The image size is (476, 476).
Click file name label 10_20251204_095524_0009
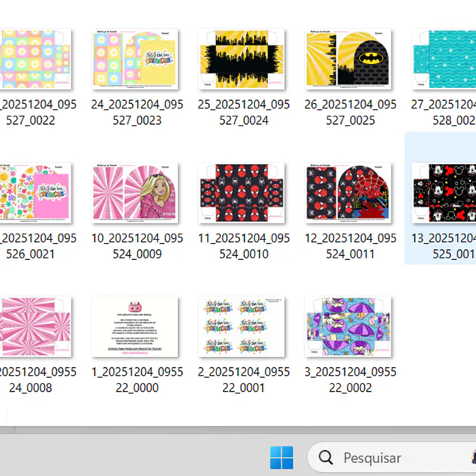point(137,246)
